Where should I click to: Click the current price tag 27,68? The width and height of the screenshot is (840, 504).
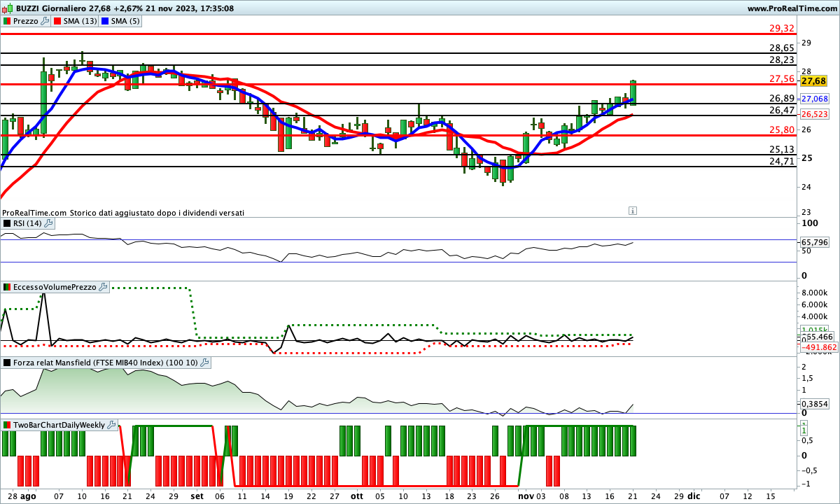click(x=814, y=81)
